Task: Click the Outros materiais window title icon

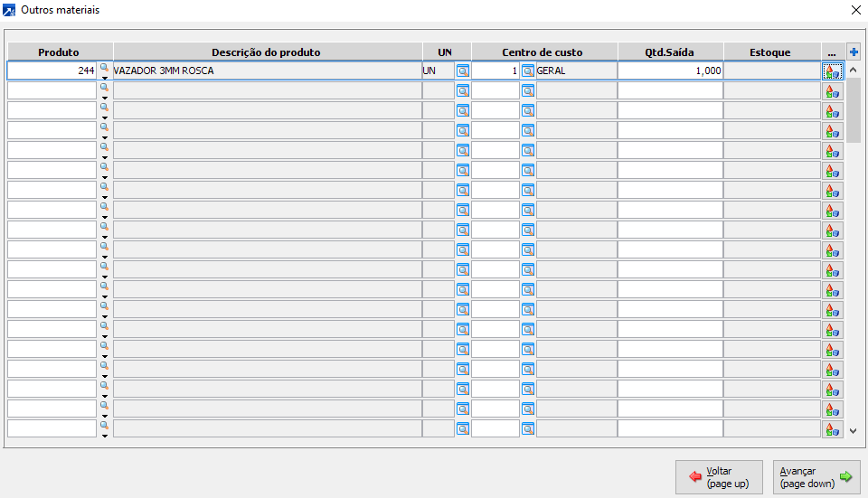Action: coord(9,10)
